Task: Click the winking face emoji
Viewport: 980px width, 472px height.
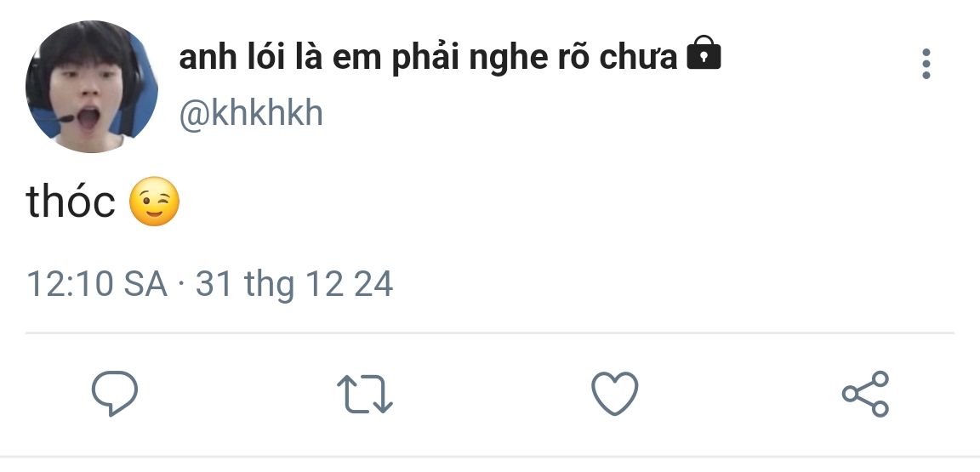Action: tap(154, 202)
